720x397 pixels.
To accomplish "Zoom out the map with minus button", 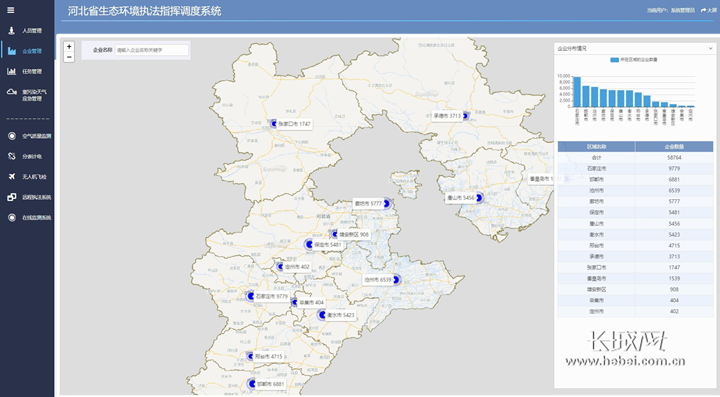I will tap(69, 57).
